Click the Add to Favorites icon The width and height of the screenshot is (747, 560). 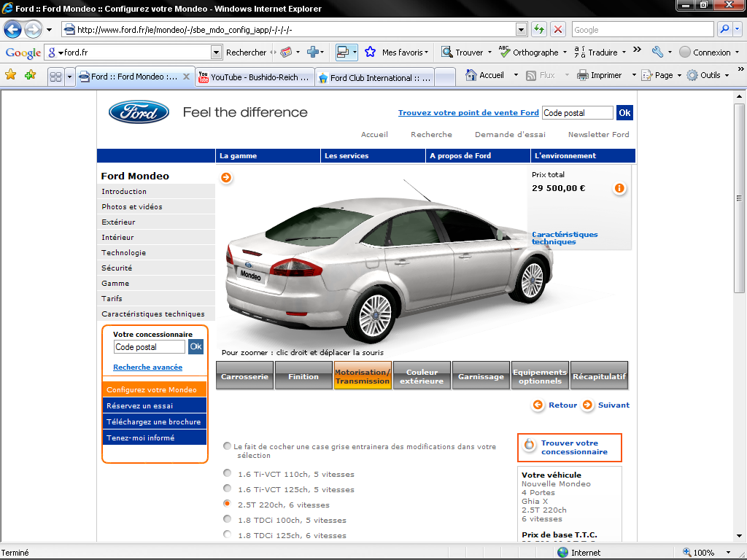[31, 75]
